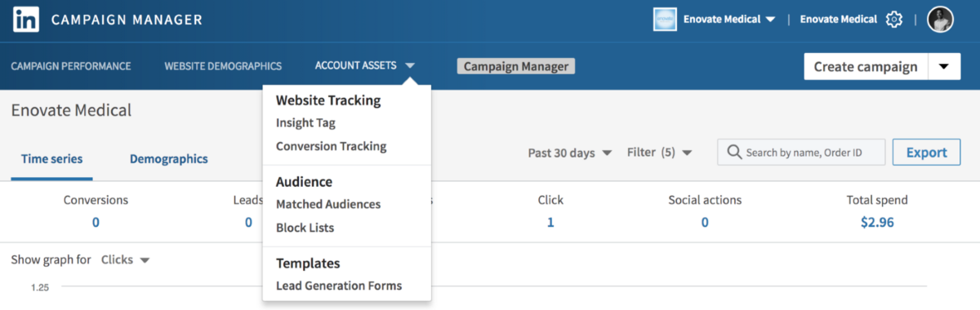Open Lead Generation Forms templates
This screenshot has width=980, height=310.
coord(339,286)
